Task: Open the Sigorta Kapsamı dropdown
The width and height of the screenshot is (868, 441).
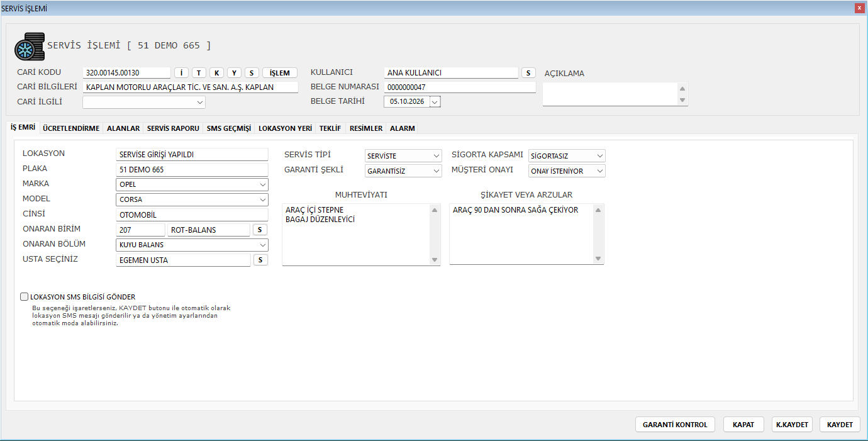Action: click(599, 156)
